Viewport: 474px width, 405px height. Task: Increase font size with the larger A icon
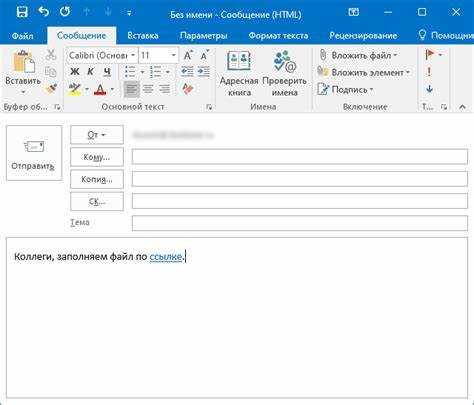point(188,55)
